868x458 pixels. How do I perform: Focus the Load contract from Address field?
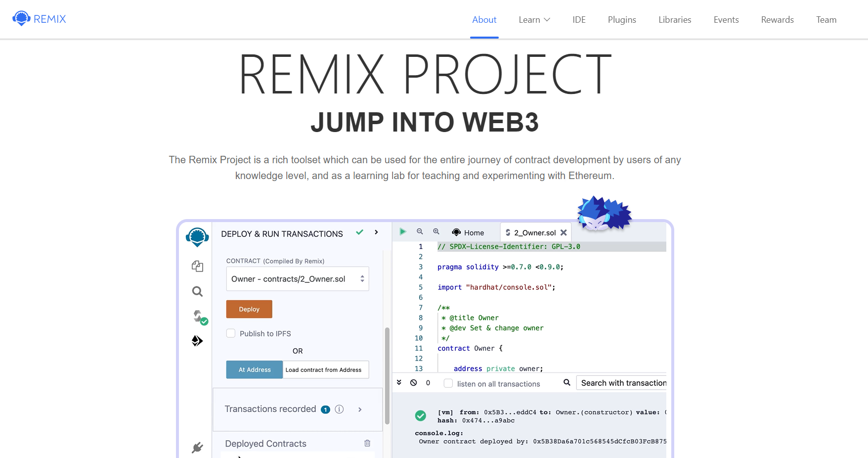(326, 369)
